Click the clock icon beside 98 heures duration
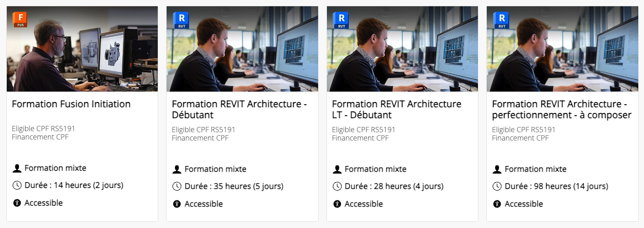The height and width of the screenshot is (228, 644). pyautogui.click(x=497, y=186)
